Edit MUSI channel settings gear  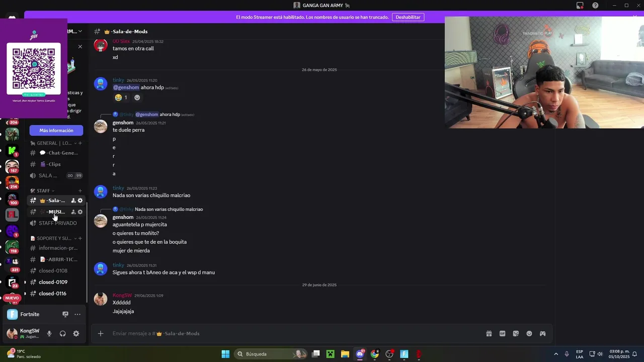80,212
